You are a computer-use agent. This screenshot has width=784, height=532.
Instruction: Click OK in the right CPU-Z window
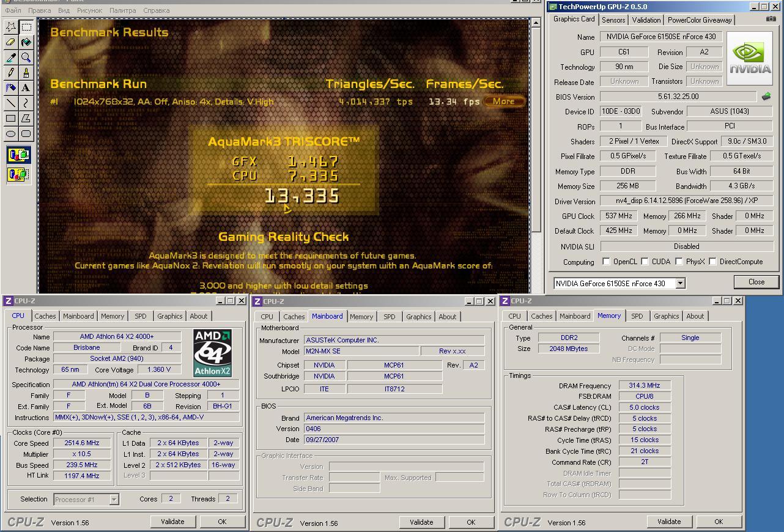[719, 522]
